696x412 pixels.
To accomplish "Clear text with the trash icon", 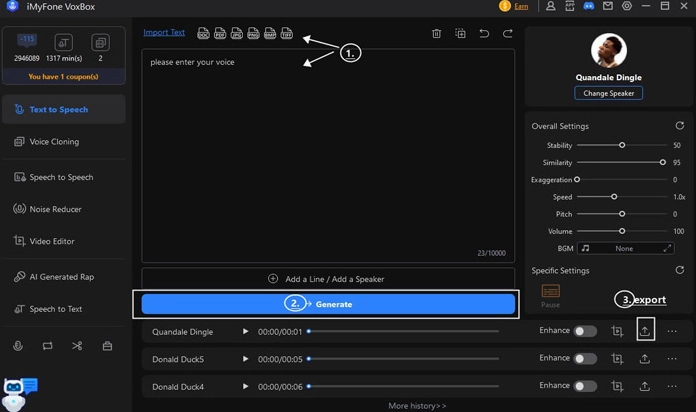I will coord(436,33).
